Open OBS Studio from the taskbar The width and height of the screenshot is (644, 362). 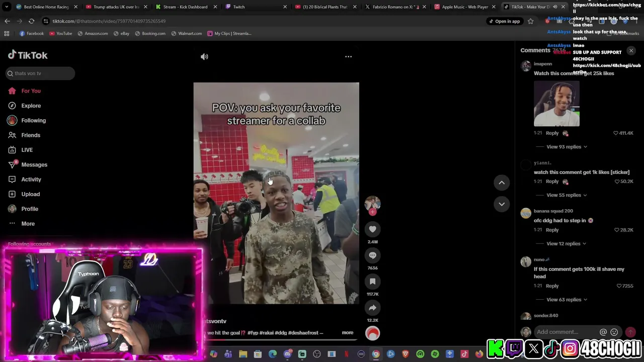316,354
